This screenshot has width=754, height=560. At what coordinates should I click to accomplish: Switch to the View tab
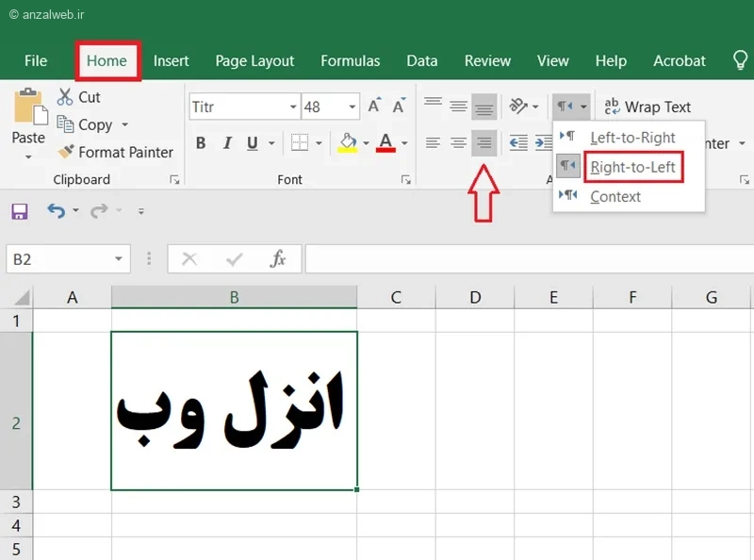[x=552, y=60]
